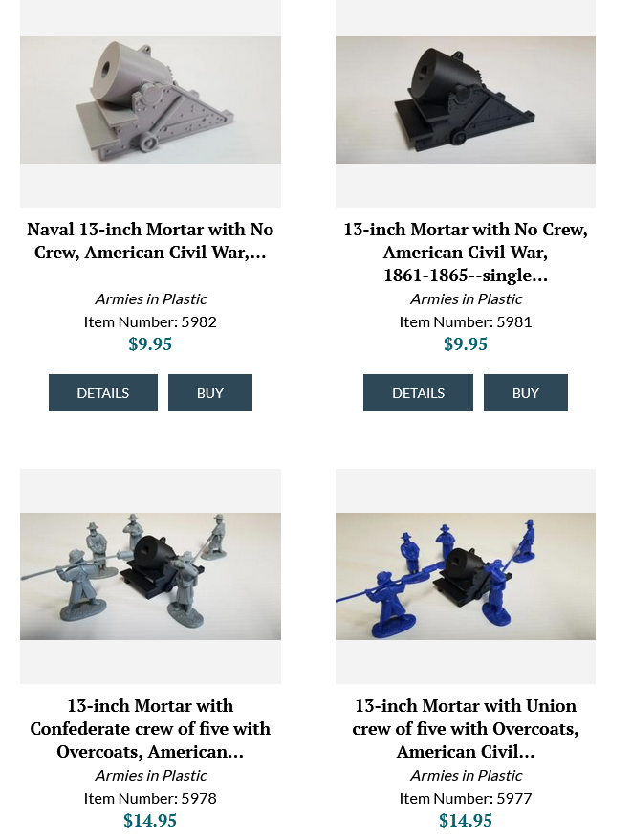Open the gray Naval 13-inch Mortar product image
The height and width of the screenshot is (840, 632).
pyautogui.click(x=150, y=99)
